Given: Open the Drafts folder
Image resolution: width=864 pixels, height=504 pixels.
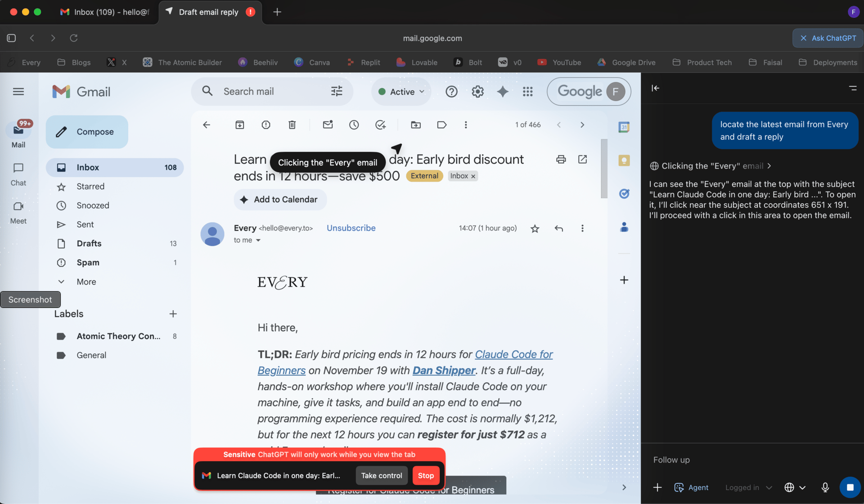Looking at the screenshot, I should (x=89, y=244).
